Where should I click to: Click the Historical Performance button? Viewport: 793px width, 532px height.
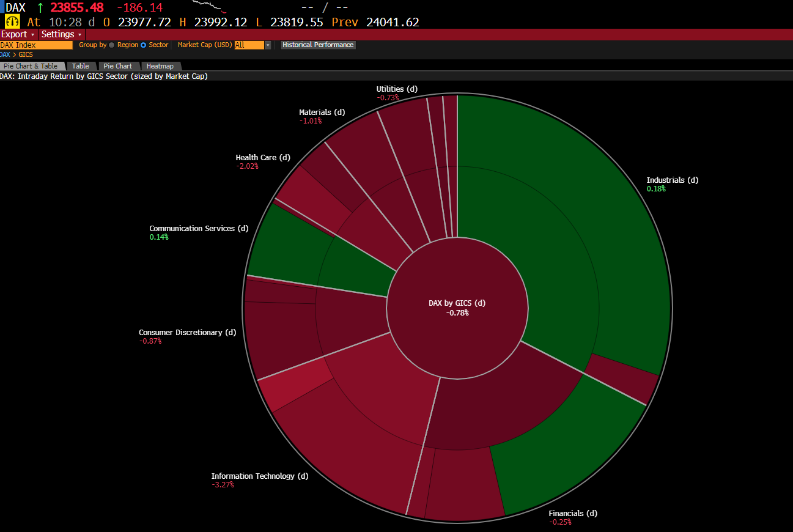(318, 45)
